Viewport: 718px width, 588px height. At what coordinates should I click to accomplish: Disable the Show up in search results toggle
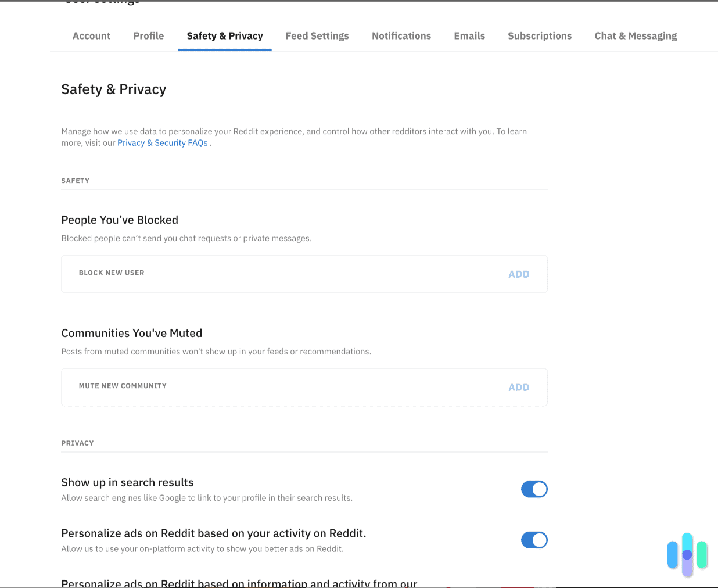[x=534, y=489]
